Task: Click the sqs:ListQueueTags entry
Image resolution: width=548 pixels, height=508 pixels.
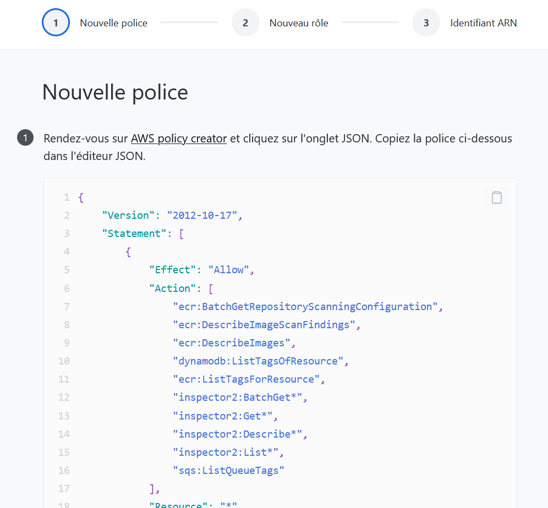Action: pos(229,471)
